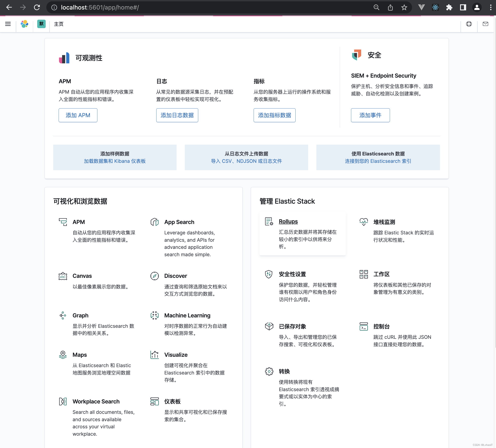Open the 控制台 title

[381, 326]
